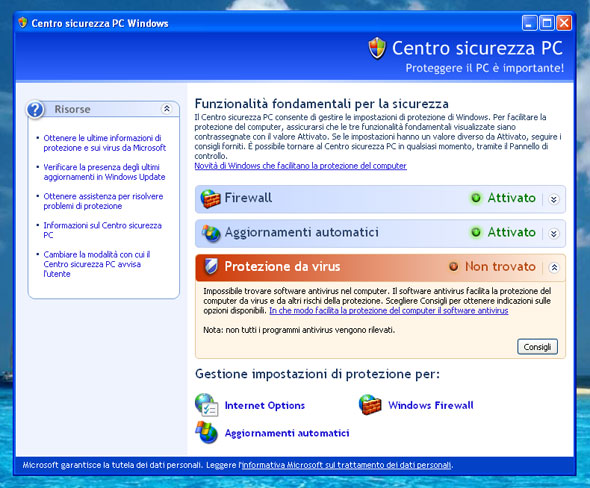Click the Risorse help question mark icon
This screenshot has height=488, width=590.
35,109
